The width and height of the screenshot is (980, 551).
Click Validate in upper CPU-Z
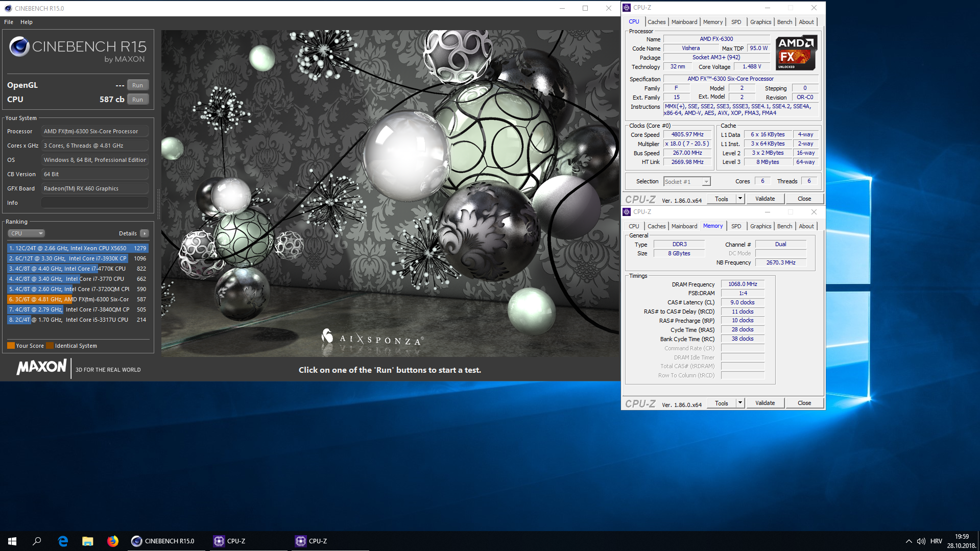pyautogui.click(x=765, y=199)
